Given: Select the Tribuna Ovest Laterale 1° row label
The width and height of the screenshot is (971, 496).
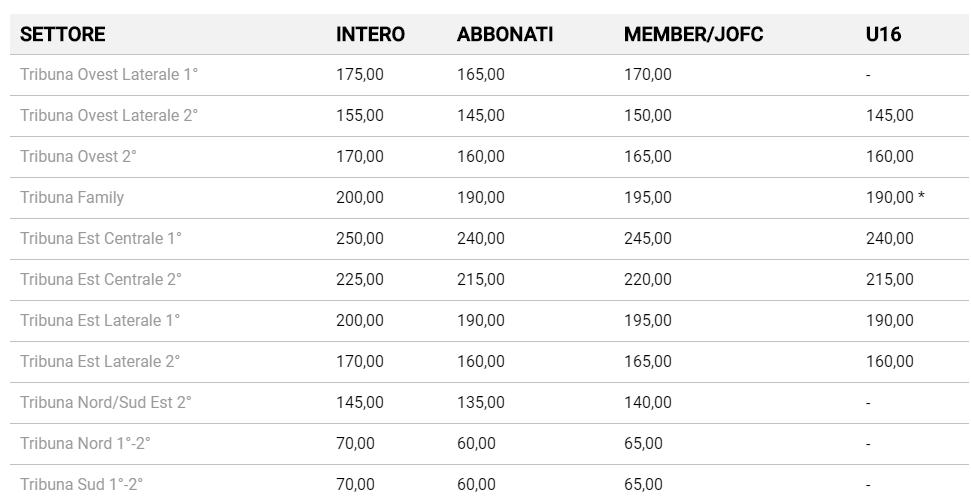Looking at the screenshot, I should point(108,75).
